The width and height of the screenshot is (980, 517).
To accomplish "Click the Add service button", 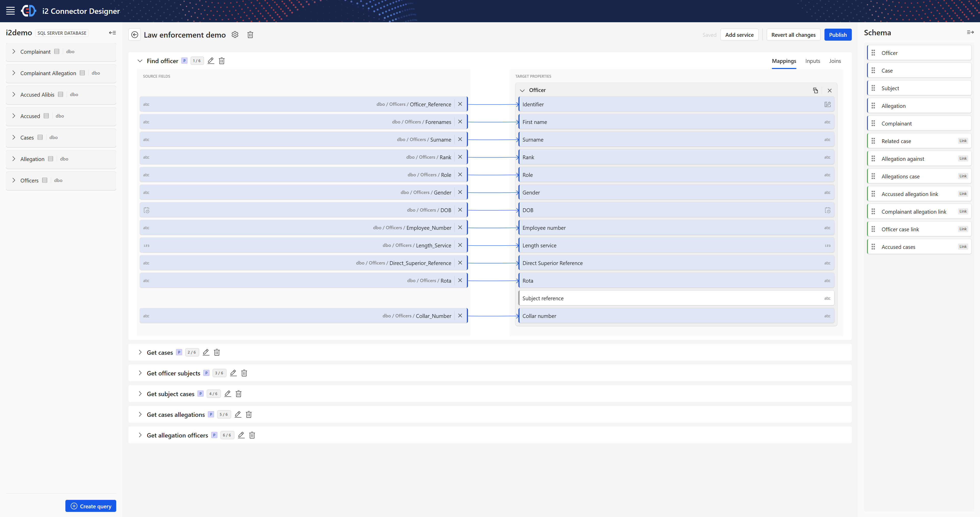I will click(x=740, y=35).
